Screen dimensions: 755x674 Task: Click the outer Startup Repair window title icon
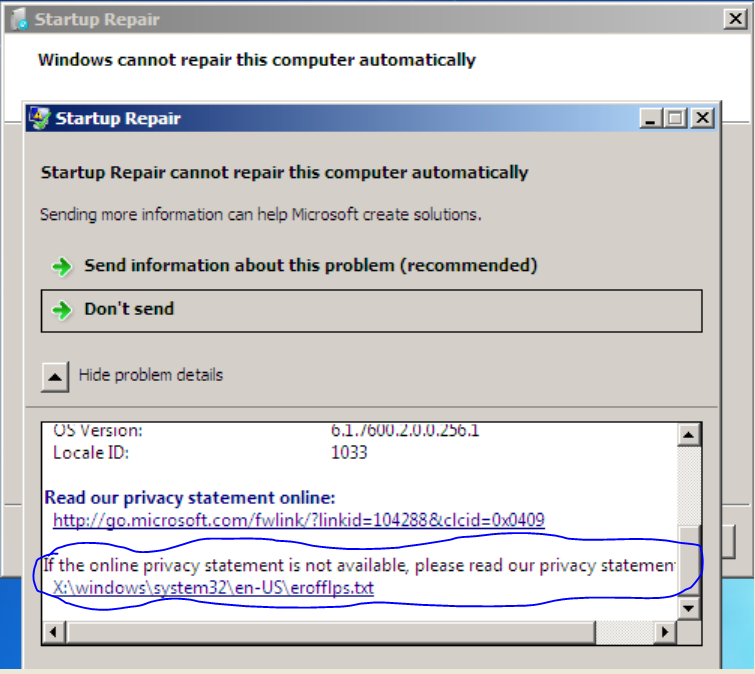(19, 19)
